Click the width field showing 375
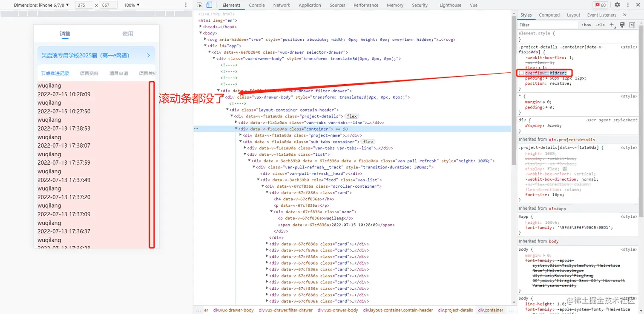 coord(84,5)
